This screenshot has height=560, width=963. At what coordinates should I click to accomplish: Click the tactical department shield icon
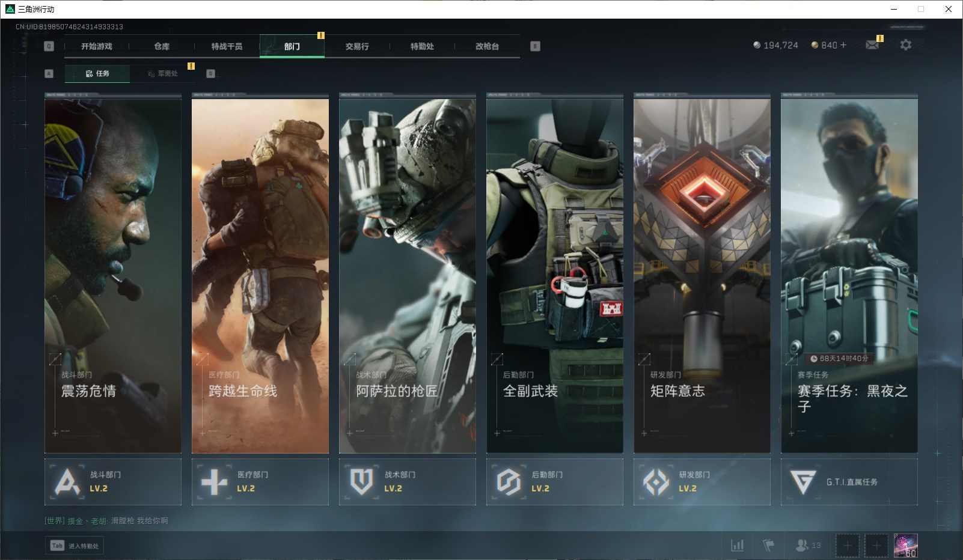click(361, 482)
